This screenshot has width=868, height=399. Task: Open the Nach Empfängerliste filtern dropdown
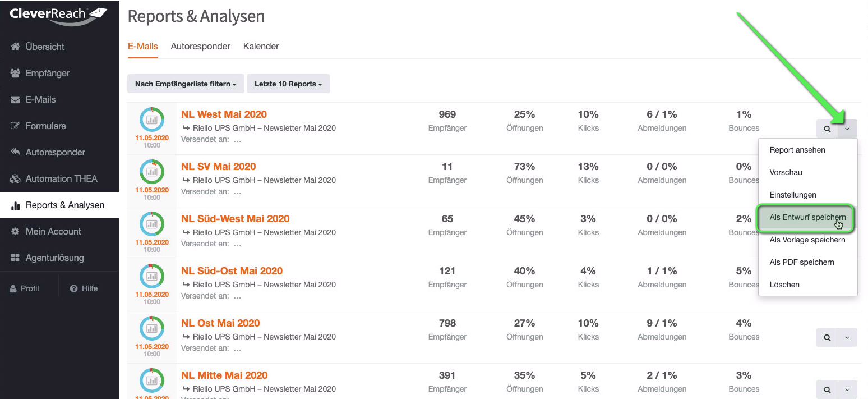(186, 84)
